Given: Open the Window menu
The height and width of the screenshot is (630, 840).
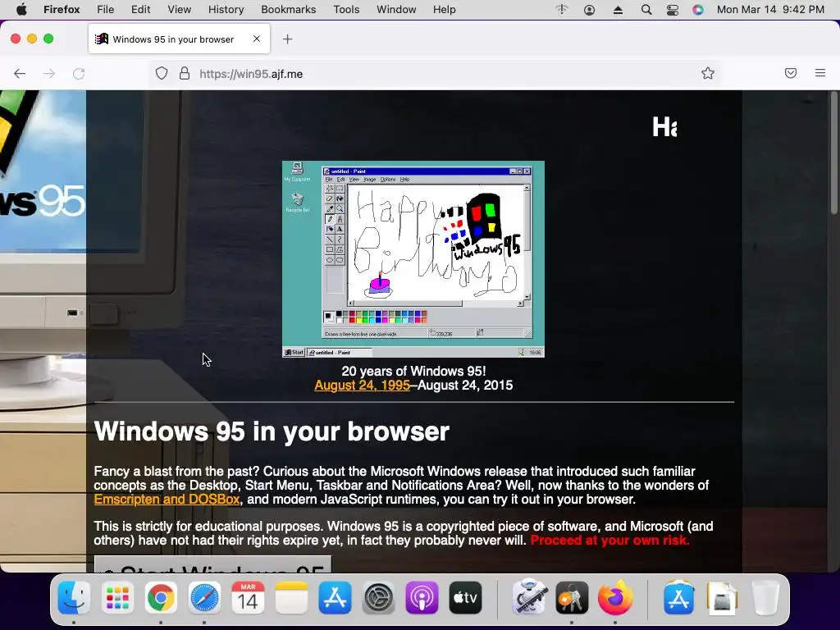Looking at the screenshot, I should click(396, 10).
